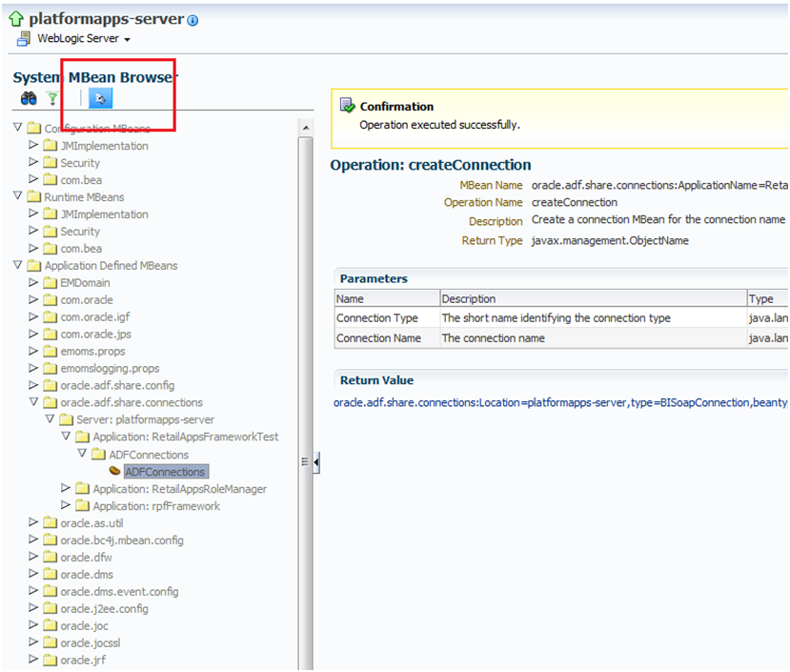The height and width of the screenshot is (672, 790).
Task: Click the tree panel vertical scrollbar
Action: [305, 403]
